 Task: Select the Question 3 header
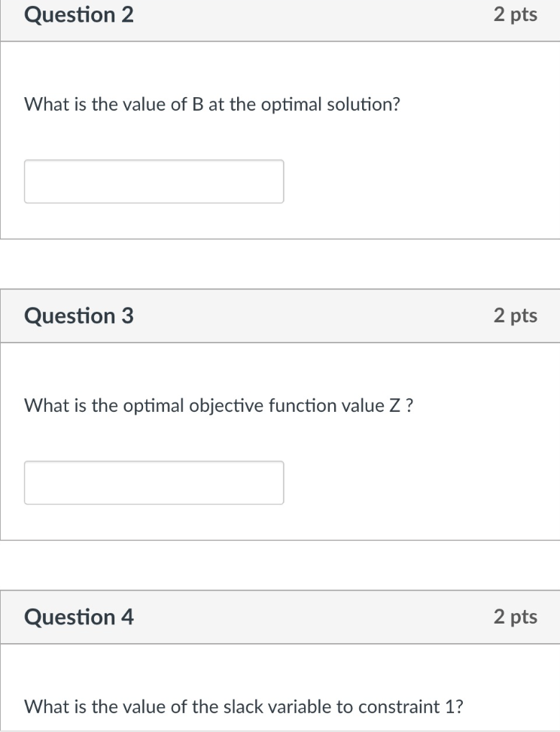(79, 316)
